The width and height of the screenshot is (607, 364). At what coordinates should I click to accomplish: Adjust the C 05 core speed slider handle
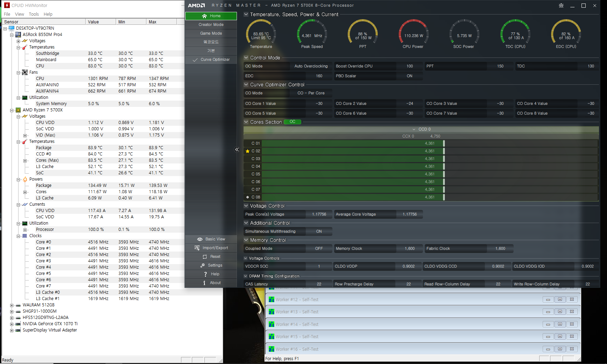[x=444, y=174]
